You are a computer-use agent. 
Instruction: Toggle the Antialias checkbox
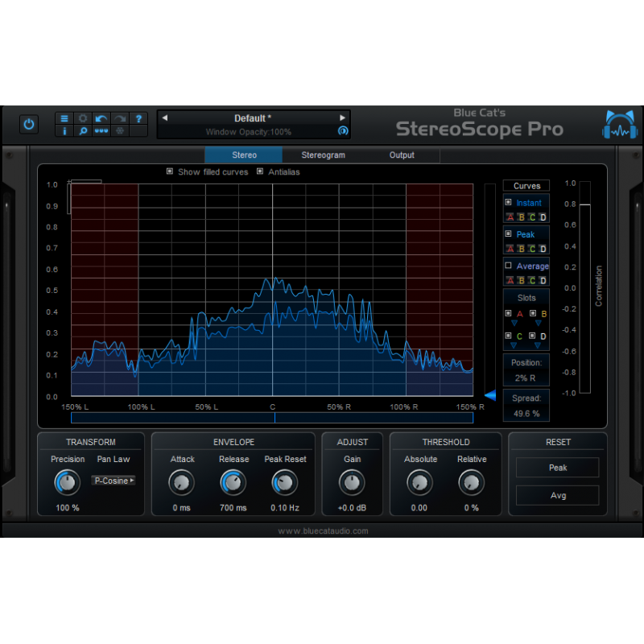260,171
